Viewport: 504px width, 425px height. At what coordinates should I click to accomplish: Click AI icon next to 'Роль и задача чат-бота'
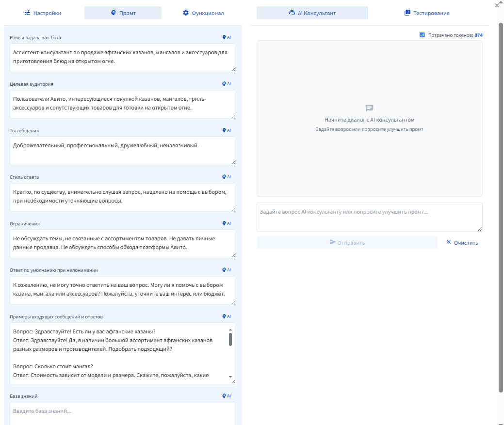tap(226, 37)
